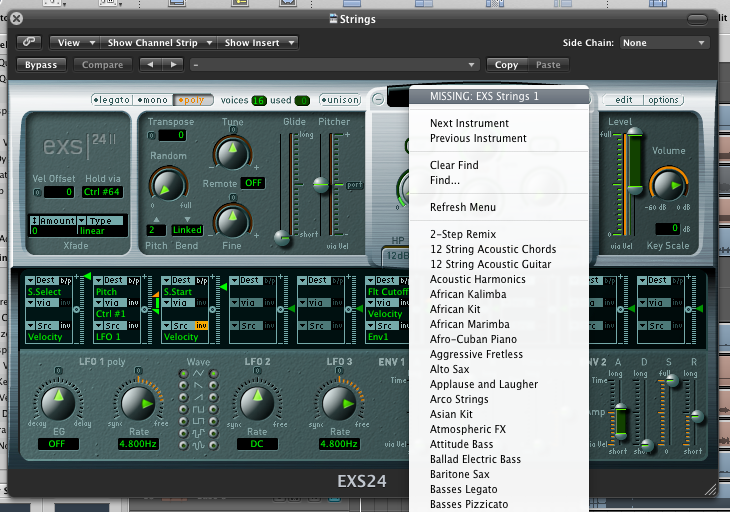
Task: Click the Compare button
Action: point(102,65)
